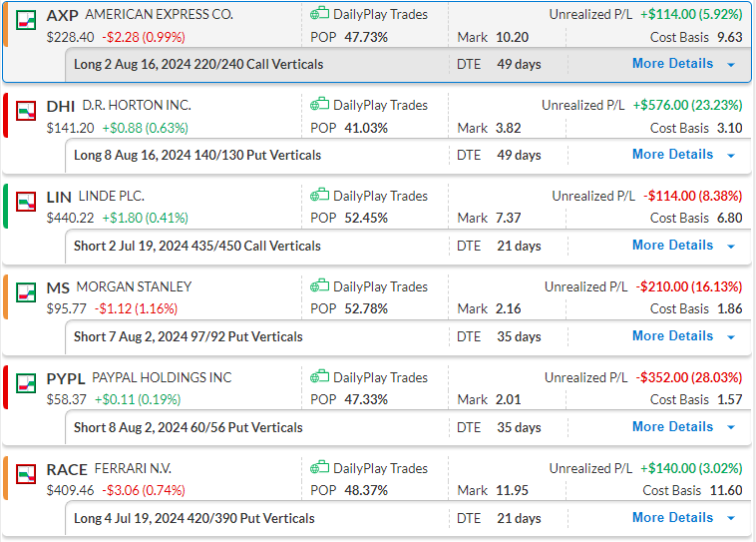Click LINDE PLC. company name
The image size is (756, 542).
click(x=112, y=196)
